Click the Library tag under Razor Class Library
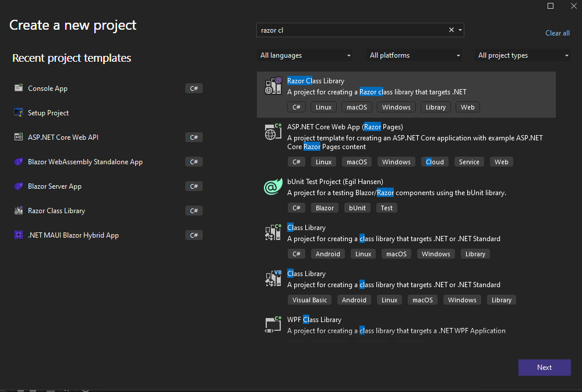The width and height of the screenshot is (582, 392). [x=435, y=107]
